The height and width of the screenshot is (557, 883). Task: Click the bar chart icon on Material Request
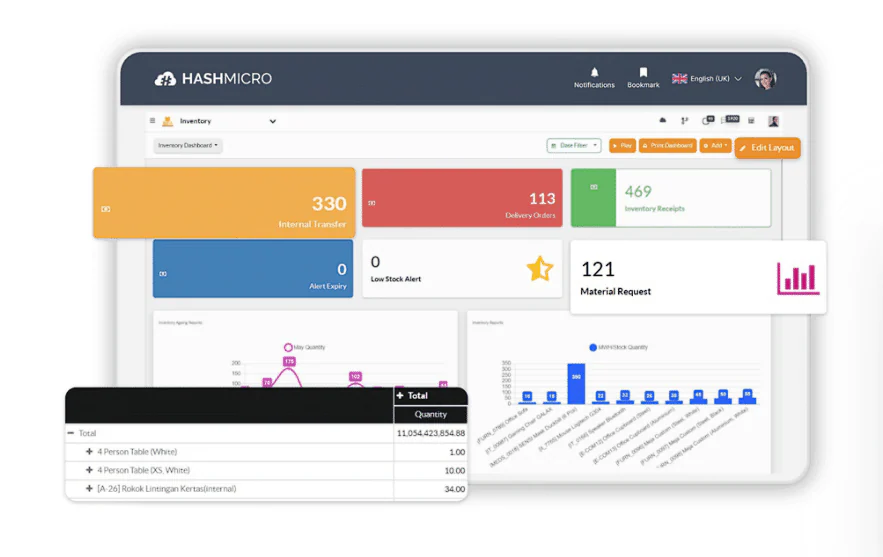pyautogui.click(x=797, y=278)
